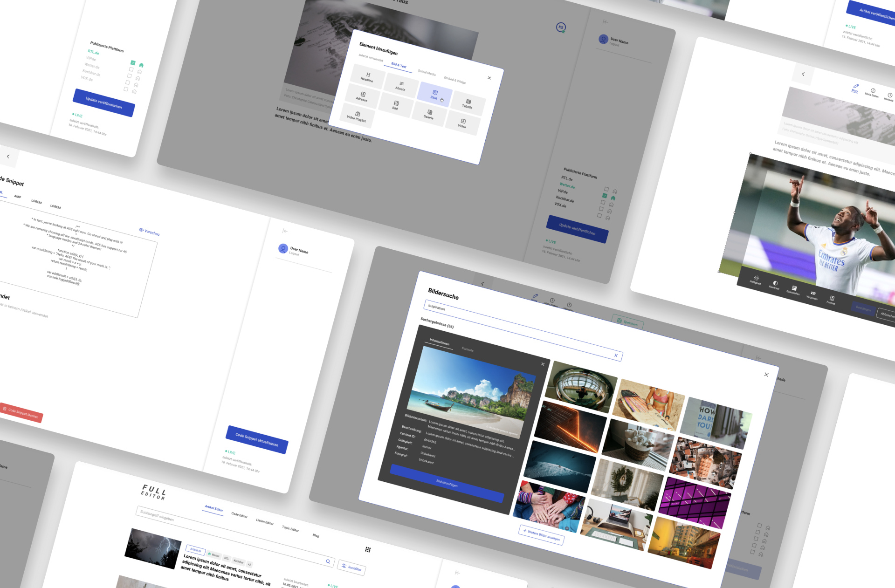Select the Informationen tab

coord(440,342)
